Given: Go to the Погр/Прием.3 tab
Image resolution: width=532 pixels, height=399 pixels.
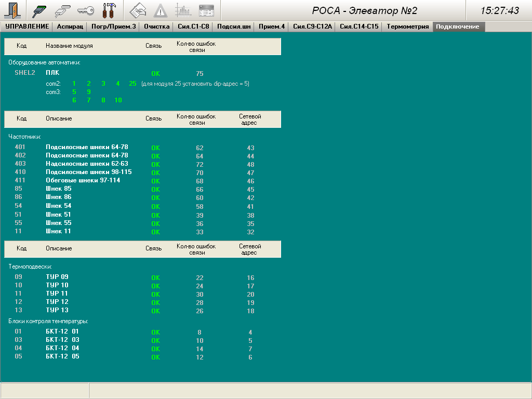Looking at the screenshot, I should point(106,26).
